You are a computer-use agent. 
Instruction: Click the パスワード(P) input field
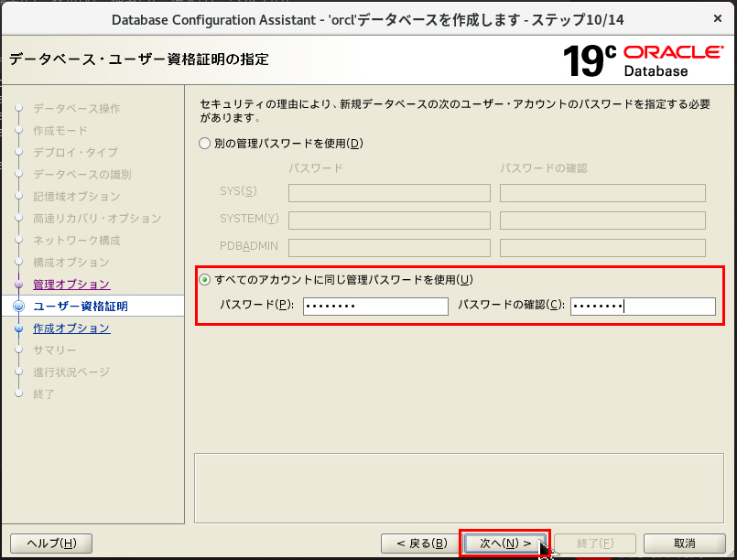tap(375, 304)
